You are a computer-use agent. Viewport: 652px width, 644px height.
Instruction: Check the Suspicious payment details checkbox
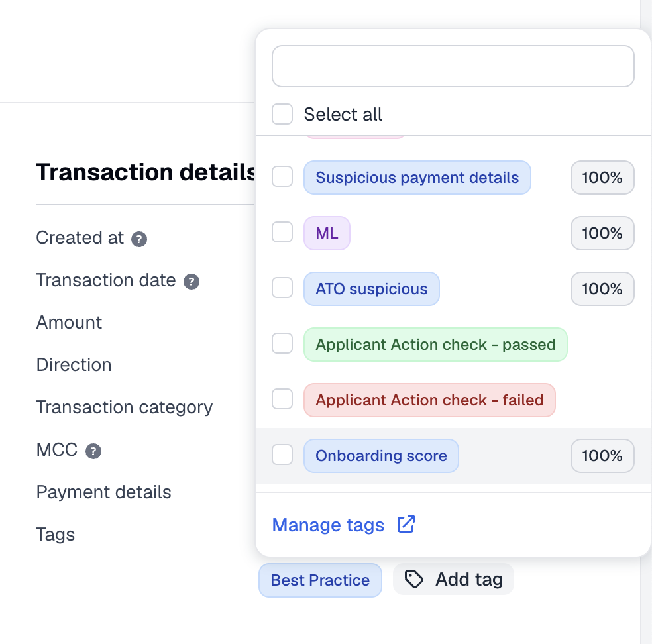coord(282,176)
